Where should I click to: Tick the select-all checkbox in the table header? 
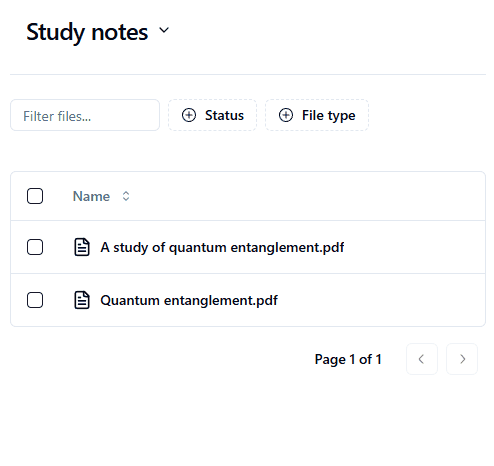[x=35, y=196]
